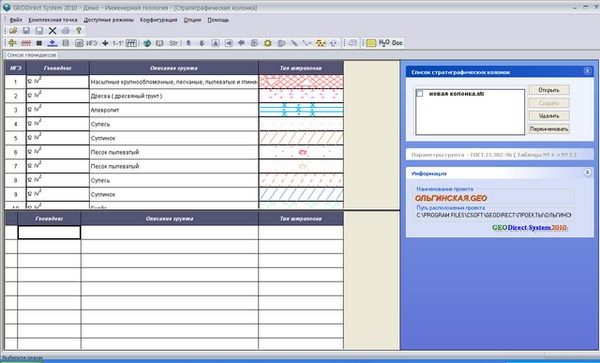600x363 pixels.
Task: Click the upper table Тип штриховки header
Action: pos(301,68)
